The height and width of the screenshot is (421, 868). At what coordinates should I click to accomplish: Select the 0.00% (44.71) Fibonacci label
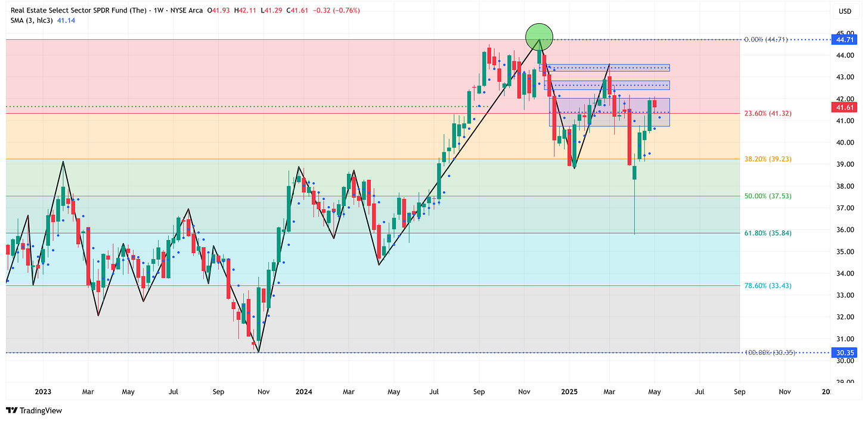point(766,39)
